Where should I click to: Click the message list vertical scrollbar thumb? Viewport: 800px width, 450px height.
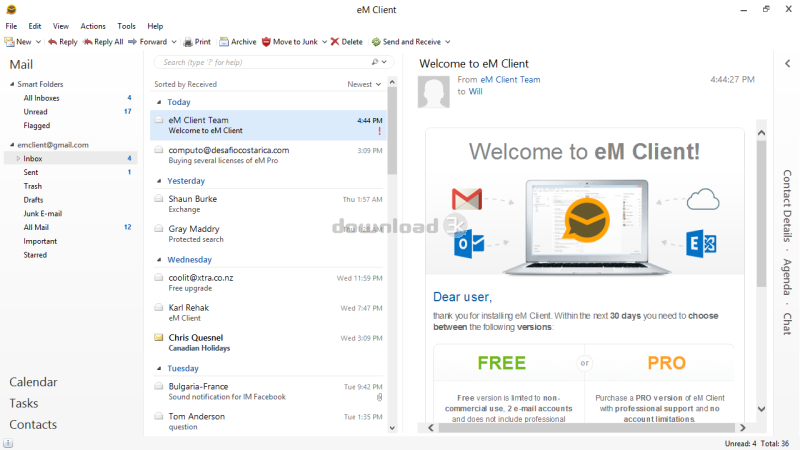[x=392, y=131]
